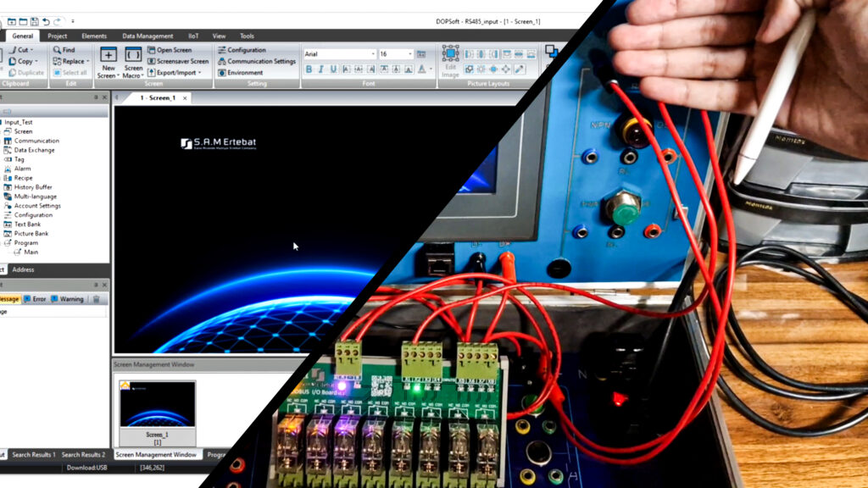Apply bold text formatting
868x488 pixels.
[309, 69]
